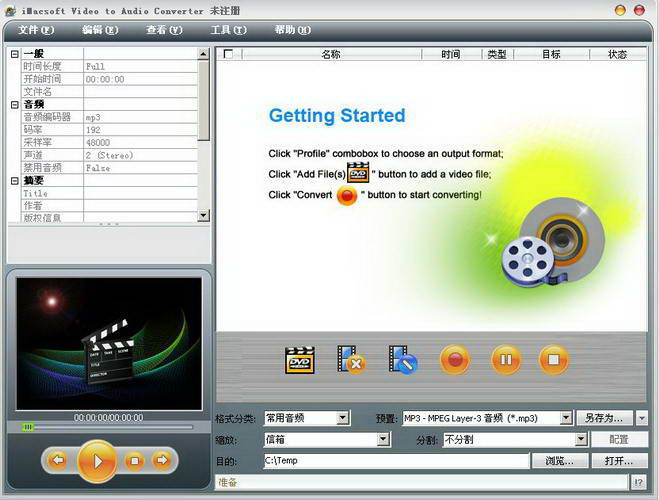Select the 声道 value 2 (Stereo)

pos(109,155)
